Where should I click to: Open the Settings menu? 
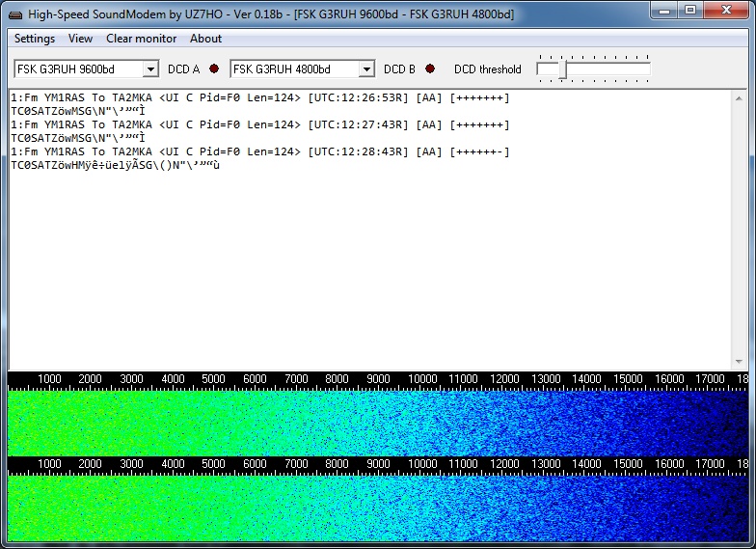[x=35, y=39]
